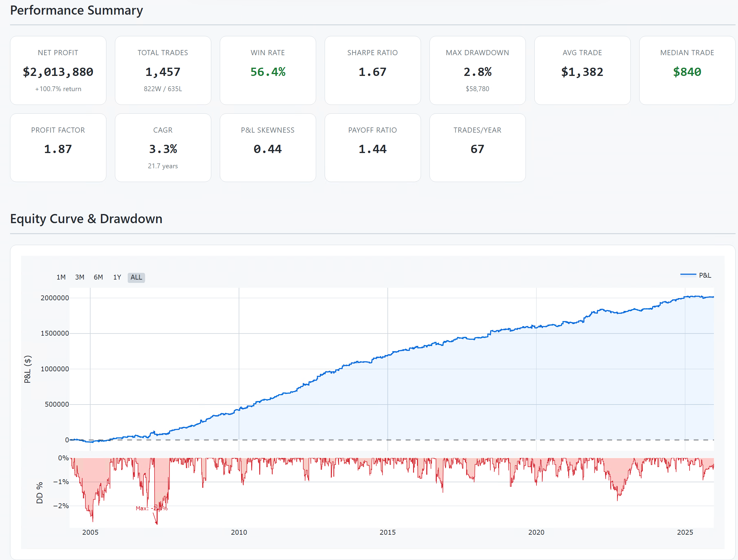Click the Payoff Ratio card
This screenshot has width=738, height=560.
(x=372, y=148)
